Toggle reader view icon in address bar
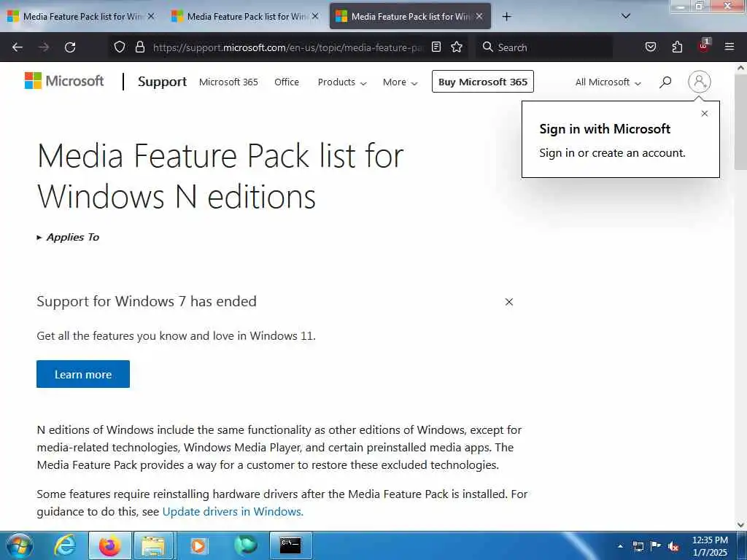The height and width of the screenshot is (560, 747). [x=436, y=47]
